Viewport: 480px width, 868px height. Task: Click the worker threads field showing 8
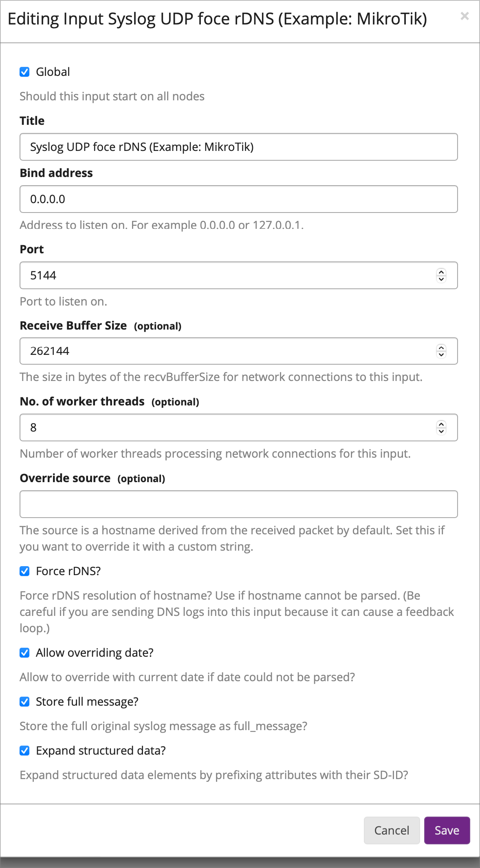204,427
